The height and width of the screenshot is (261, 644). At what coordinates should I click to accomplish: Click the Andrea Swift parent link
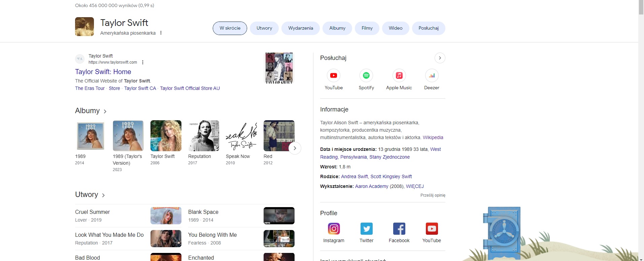354,176
